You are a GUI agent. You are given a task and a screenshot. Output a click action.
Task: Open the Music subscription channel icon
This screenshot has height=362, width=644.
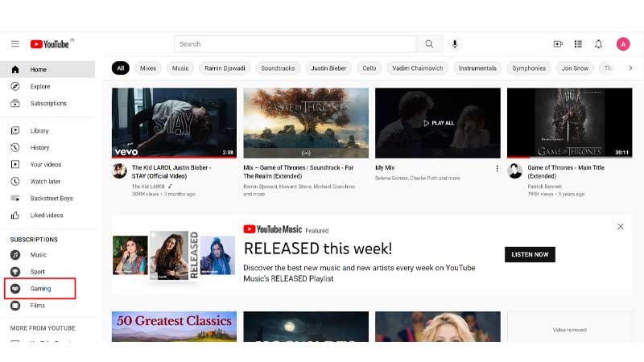pos(15,255)
